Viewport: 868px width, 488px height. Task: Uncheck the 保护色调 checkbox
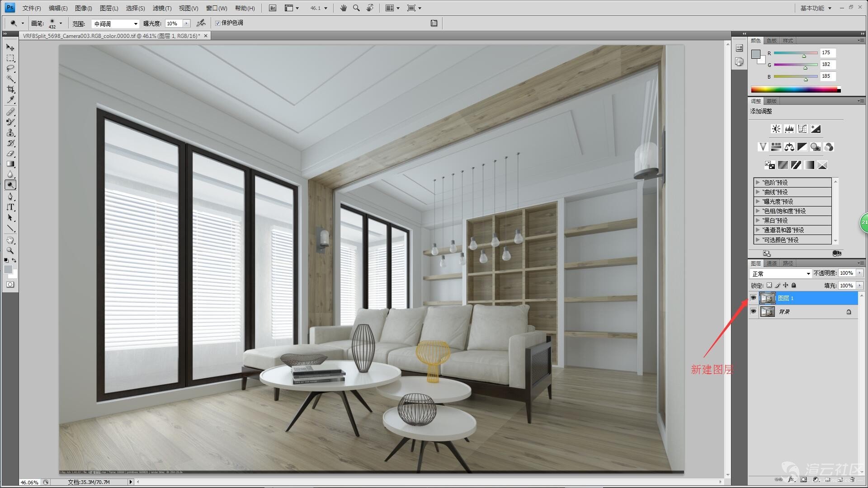click(x=218, y=23)
